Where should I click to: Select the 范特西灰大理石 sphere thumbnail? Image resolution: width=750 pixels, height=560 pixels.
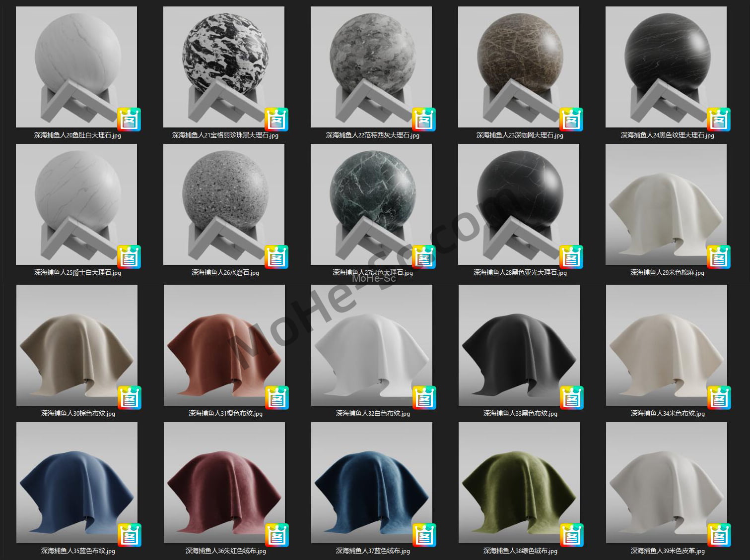coord(371,67)
